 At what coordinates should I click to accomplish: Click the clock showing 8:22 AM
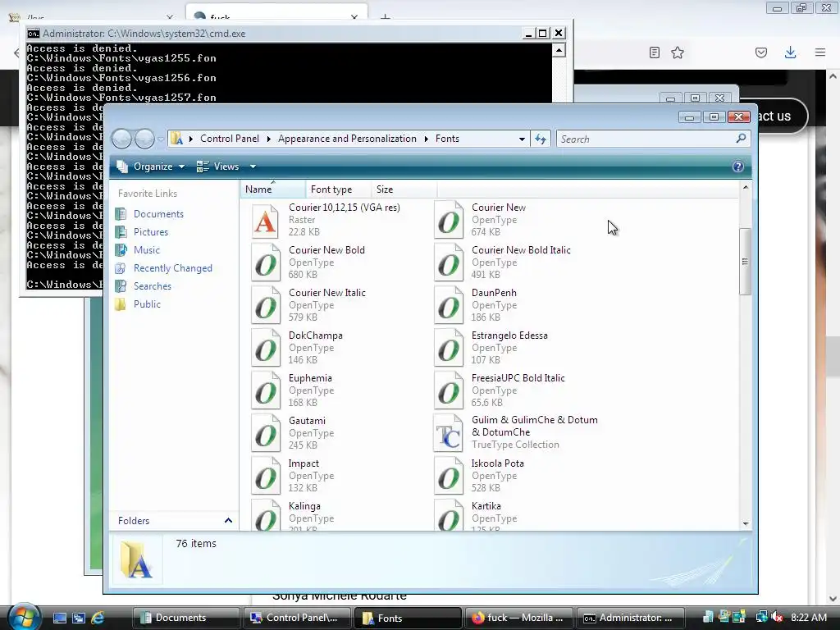click(809, 618)
